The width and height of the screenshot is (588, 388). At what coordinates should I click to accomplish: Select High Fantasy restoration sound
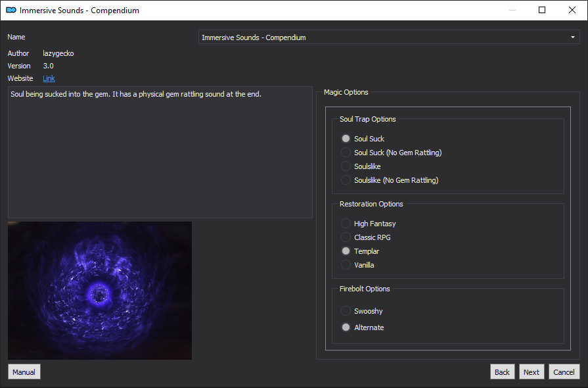[346, 224]
